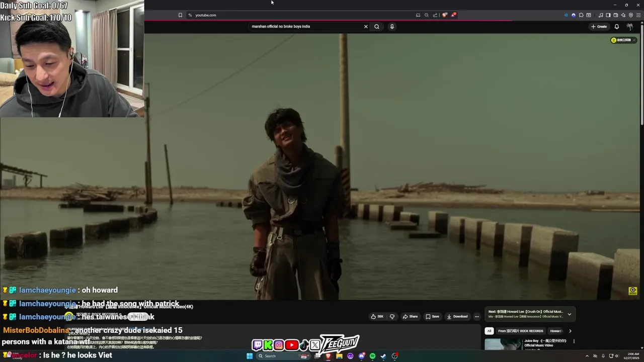Select the From ROCK RECORDS filter chip
Viewport: 644px width, 362px height.
(x=520, y=331)
